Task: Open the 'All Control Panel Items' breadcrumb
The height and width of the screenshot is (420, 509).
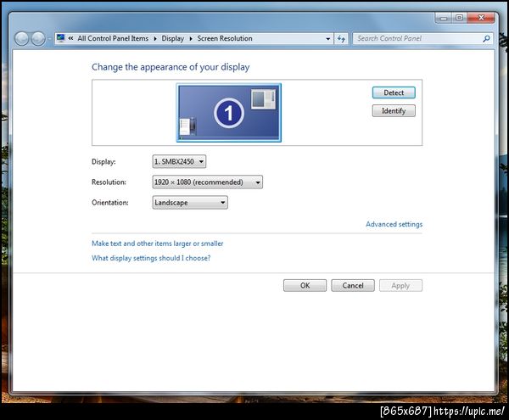Action: tap(113, 38)
